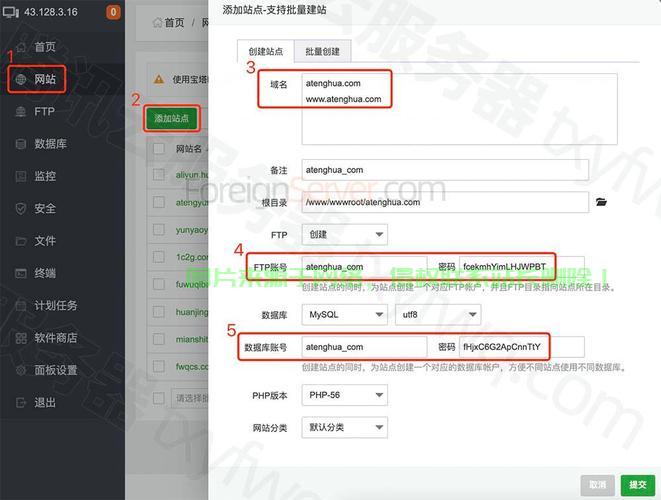The image size is (661, 500).
Task: Click the 网站 globe icon in sidebar
Action: click(x=21, y=79)
